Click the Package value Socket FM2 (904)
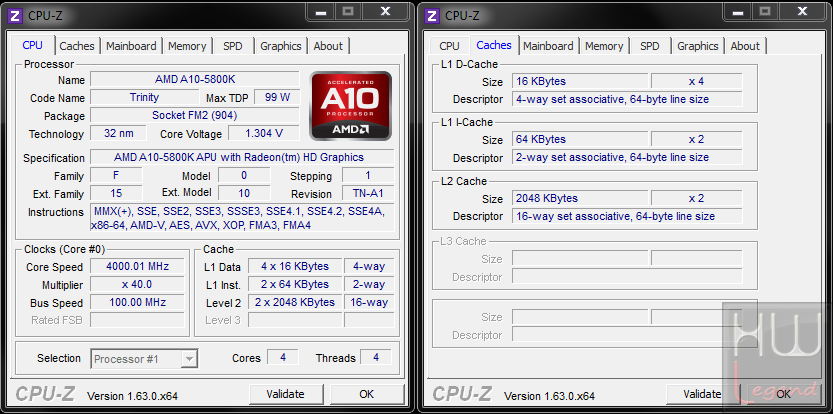 pos(195,115)
